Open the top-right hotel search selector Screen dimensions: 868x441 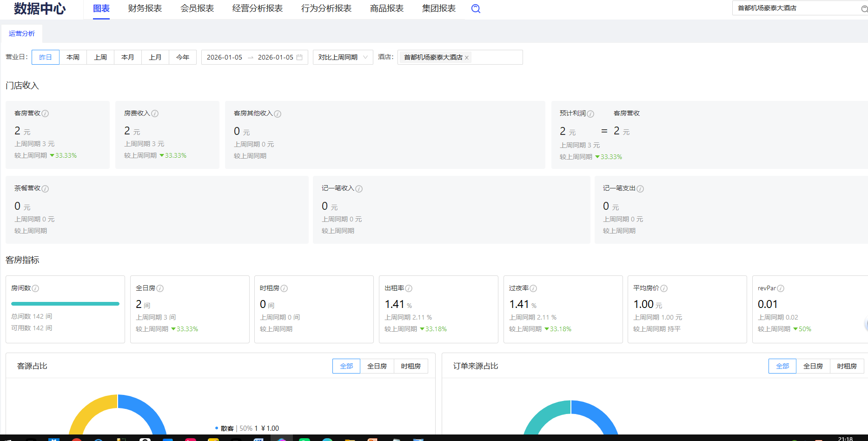pyautogui.click(x=799, y=8)
